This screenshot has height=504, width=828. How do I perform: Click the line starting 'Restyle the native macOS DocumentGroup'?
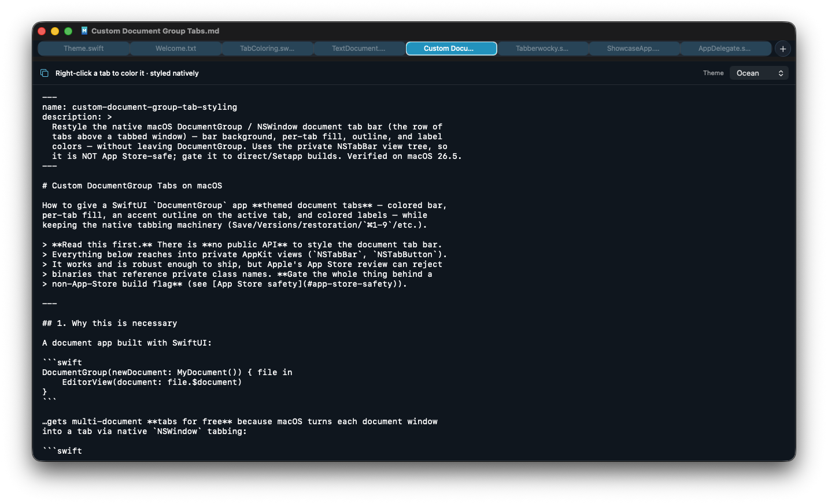point(247,127)
